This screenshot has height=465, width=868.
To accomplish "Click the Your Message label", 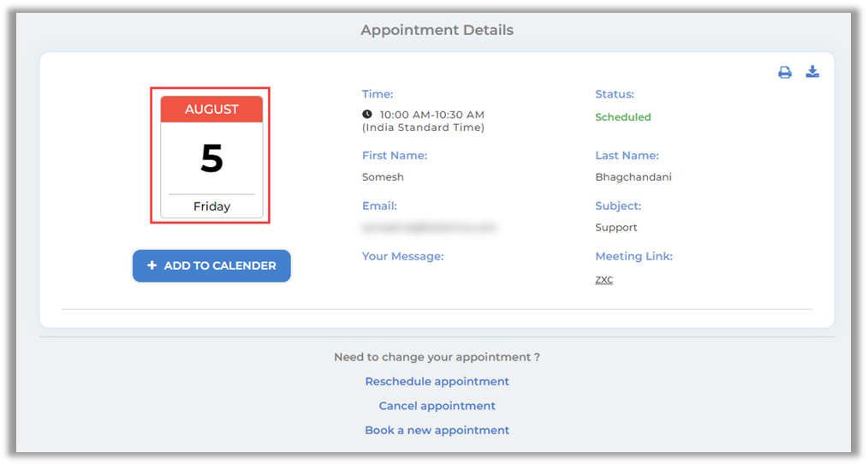I will 402,256.
